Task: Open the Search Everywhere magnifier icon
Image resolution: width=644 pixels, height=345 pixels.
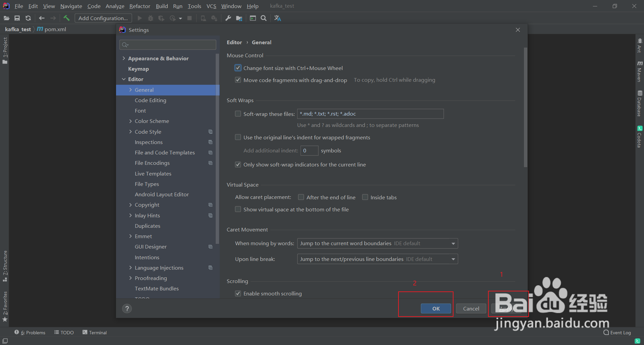Action: (x=264, y=18)
